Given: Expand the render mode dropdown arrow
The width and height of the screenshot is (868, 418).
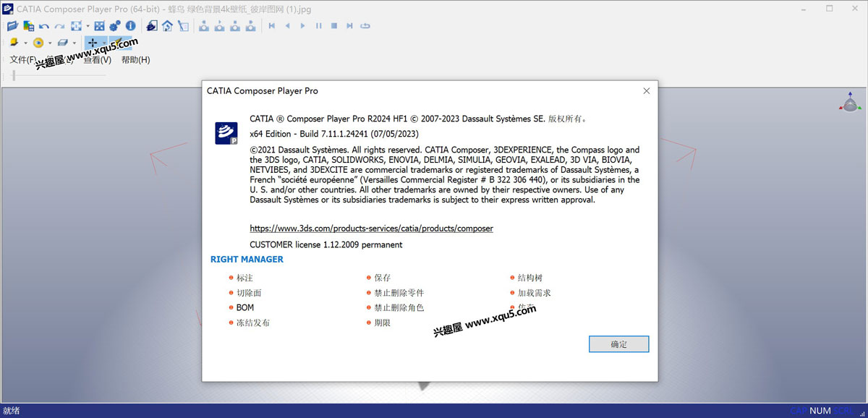Looking at the screenshot, I should coord(25,43).
